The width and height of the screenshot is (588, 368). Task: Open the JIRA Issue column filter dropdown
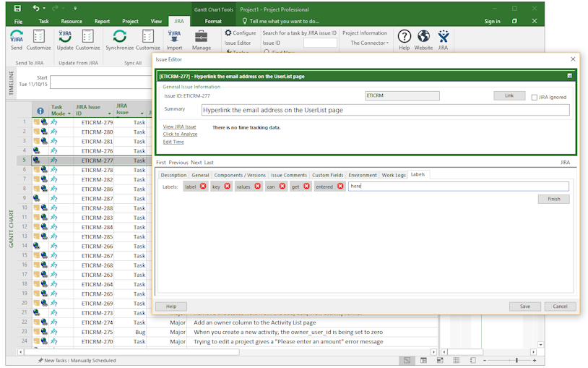click(x=142, y=114)
